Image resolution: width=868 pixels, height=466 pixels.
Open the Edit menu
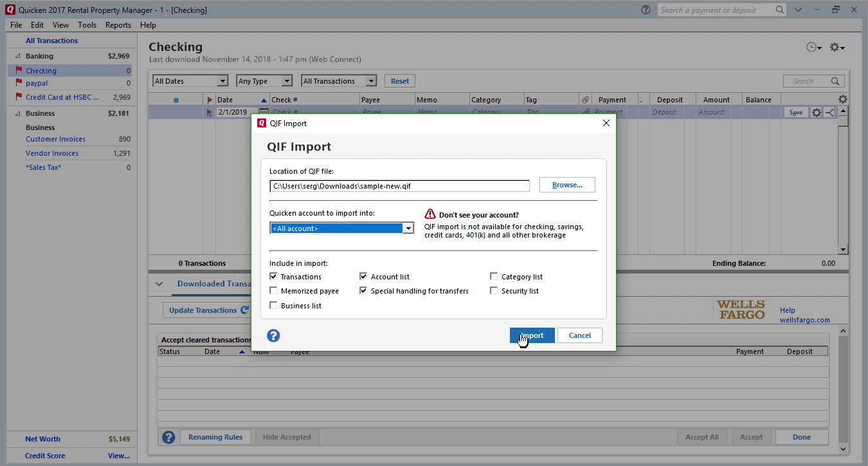point(37,25)
